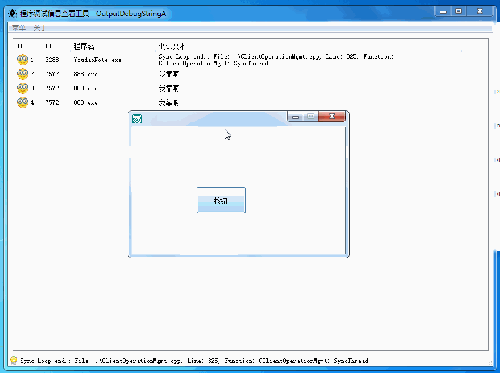500x373 pixels.
Task: Click the smiley icon of the fourth log row
Action: click(x=22, y=102)
